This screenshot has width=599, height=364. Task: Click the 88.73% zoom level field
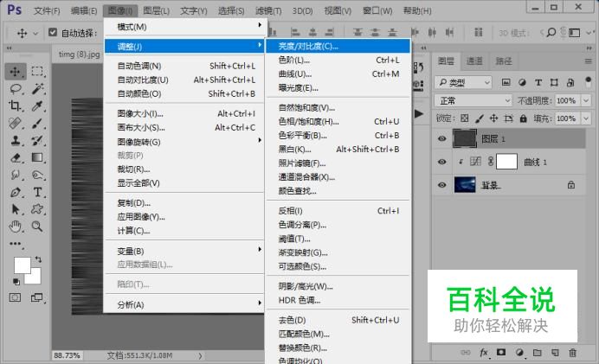pyautogui.click(x=67, y=355)
